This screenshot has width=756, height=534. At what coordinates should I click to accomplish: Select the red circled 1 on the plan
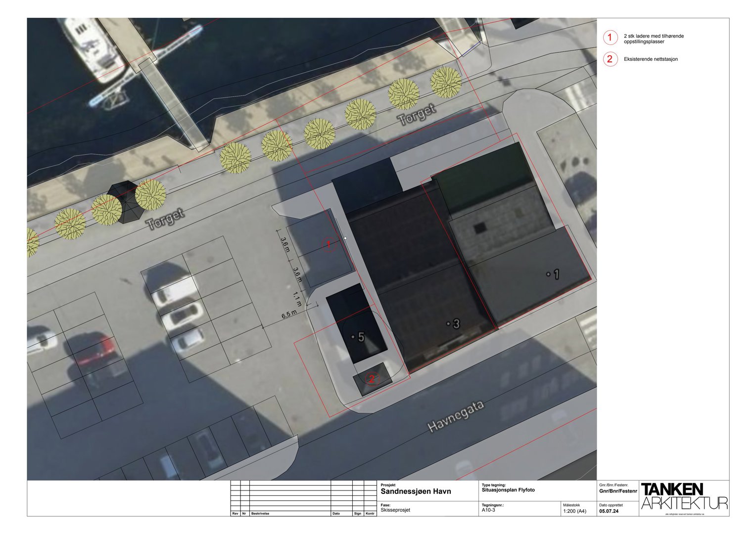click(x=328, y=244)
